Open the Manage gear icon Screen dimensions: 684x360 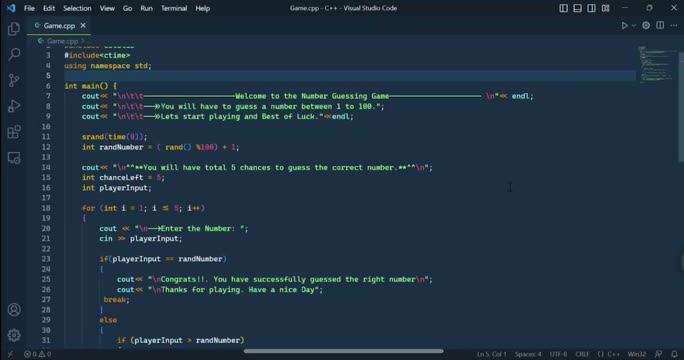[x=14, y=335]
